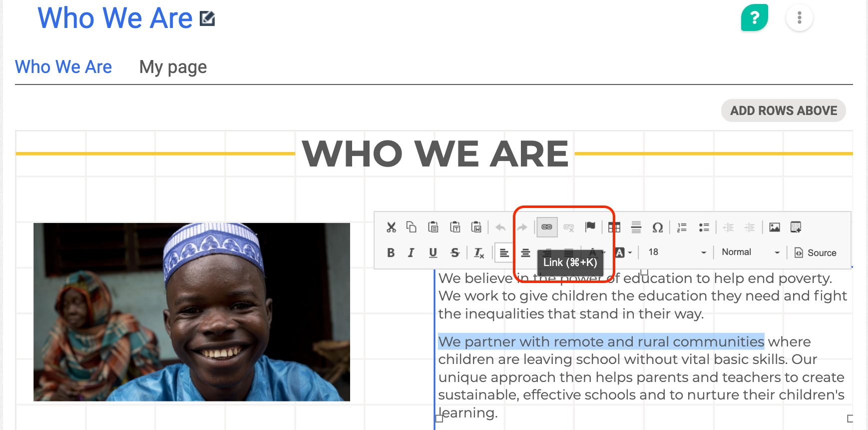Insert a link using Link icon
The height and width of the screenshot is (430, 868).
coord(547,227)
